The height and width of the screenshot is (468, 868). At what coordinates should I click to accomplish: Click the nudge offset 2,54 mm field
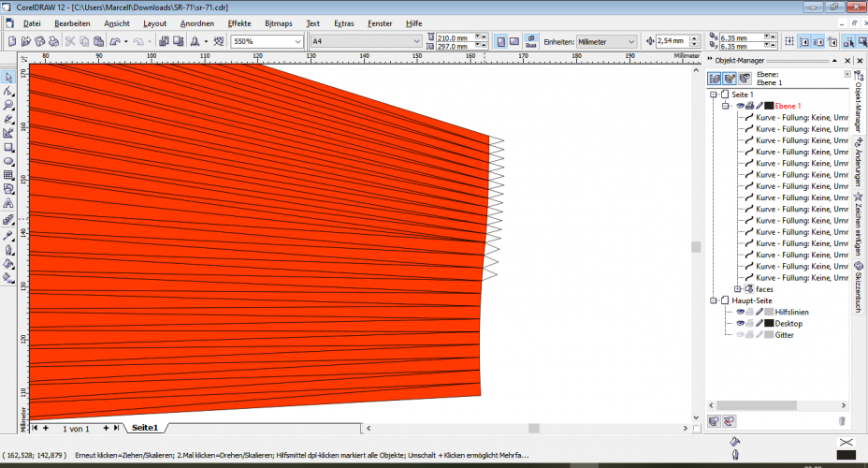tap(673, 41)
